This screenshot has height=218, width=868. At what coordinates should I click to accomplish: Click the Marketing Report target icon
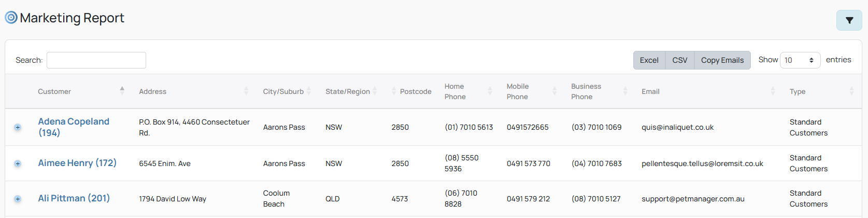[11, 18]
